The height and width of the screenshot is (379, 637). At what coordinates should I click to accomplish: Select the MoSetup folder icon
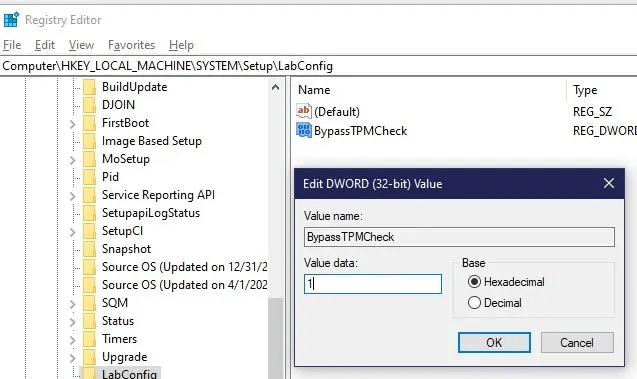tap(89, 159)
